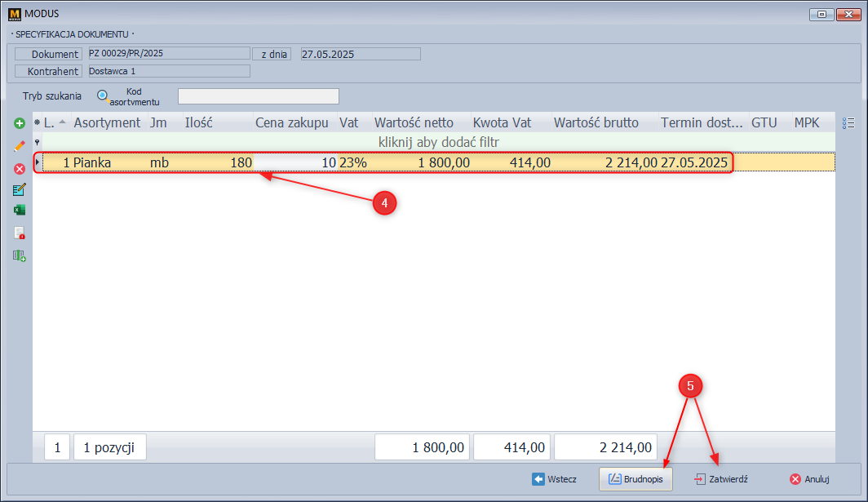The image size is (868, 502).
Task: Open the notes edit icon in sidebar
Action: pyautogui.click(x=20, y=190)
